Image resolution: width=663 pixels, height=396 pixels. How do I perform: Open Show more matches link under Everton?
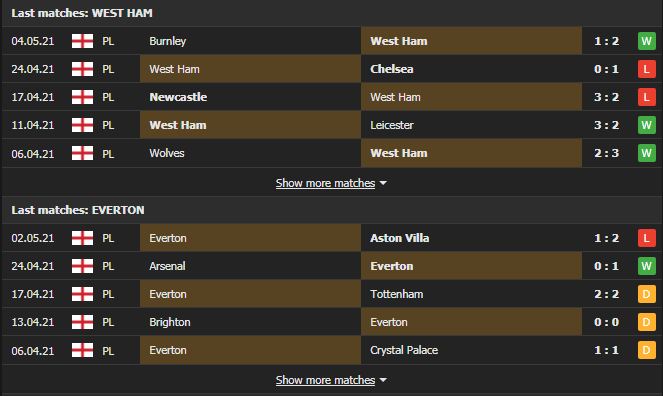coord(325,380)
